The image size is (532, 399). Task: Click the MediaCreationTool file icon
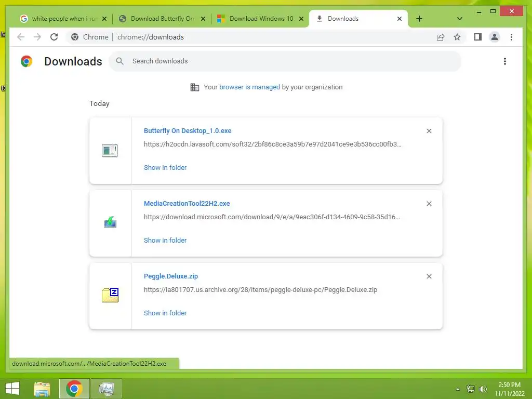tap(110, 222)
